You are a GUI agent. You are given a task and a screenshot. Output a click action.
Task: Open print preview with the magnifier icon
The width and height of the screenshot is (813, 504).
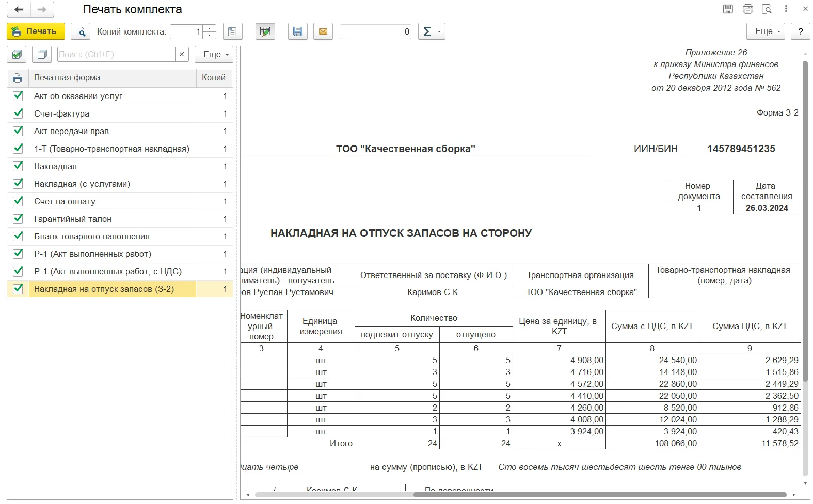pyautogui.click(x=81, y=31)
